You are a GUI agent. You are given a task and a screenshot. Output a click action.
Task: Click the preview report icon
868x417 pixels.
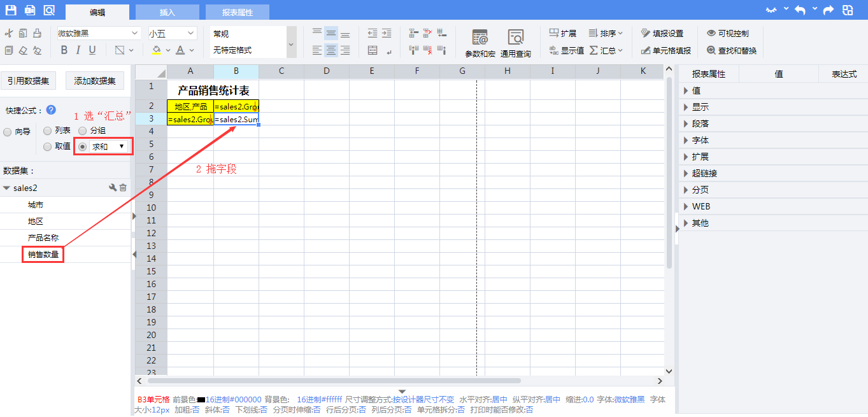point(49,10)
